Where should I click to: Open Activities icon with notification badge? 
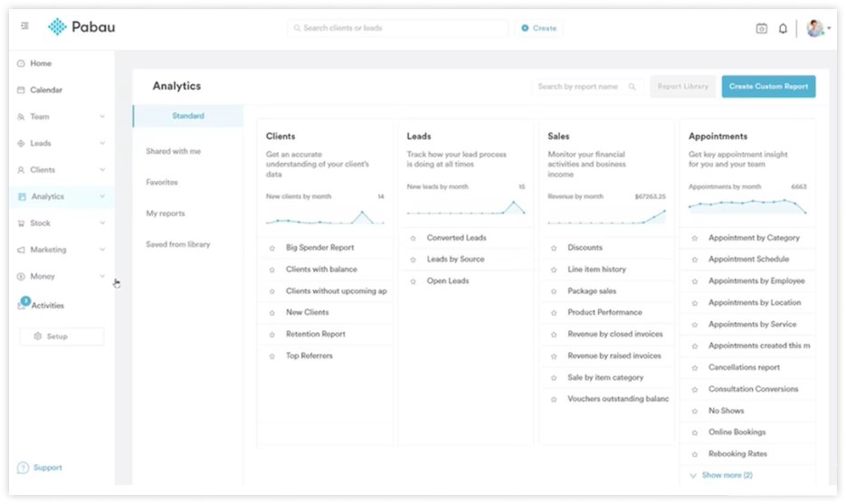22,305
